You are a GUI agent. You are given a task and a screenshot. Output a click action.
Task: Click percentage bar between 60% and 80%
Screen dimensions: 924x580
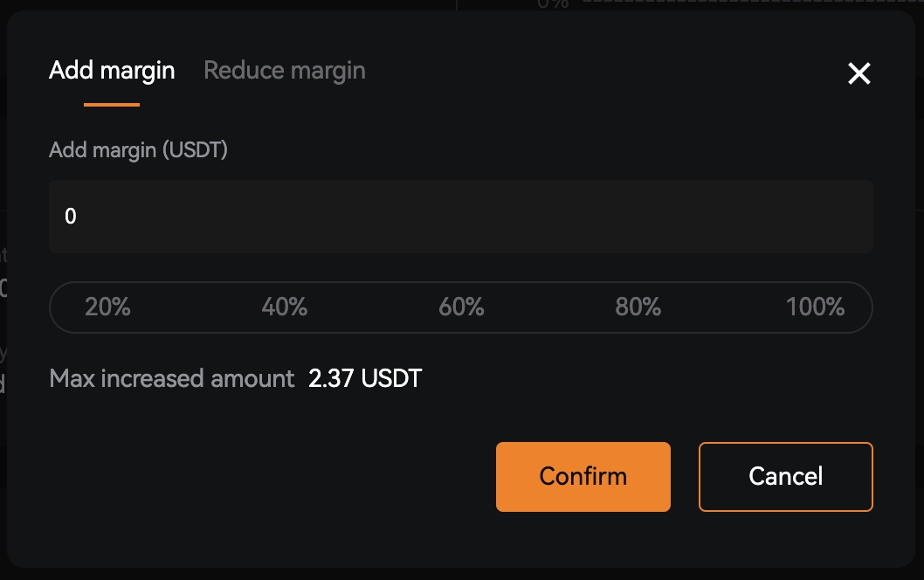coord(550,307)
